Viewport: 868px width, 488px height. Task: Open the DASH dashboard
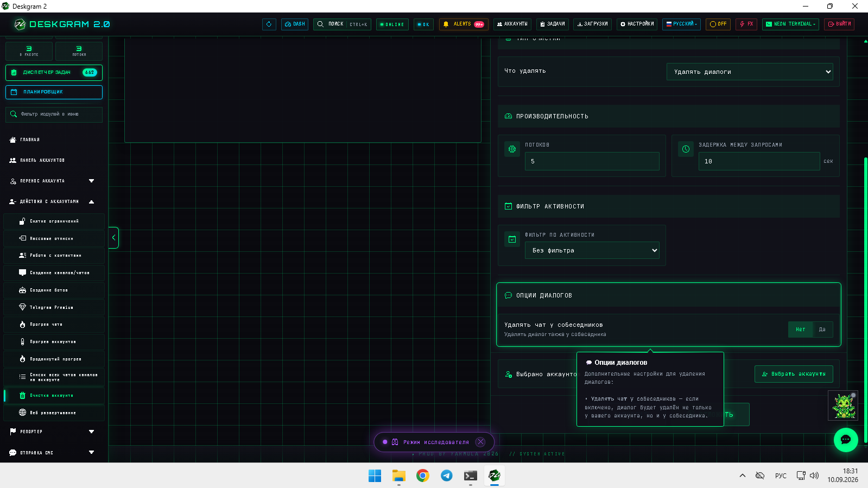click(x=295, y=24)
